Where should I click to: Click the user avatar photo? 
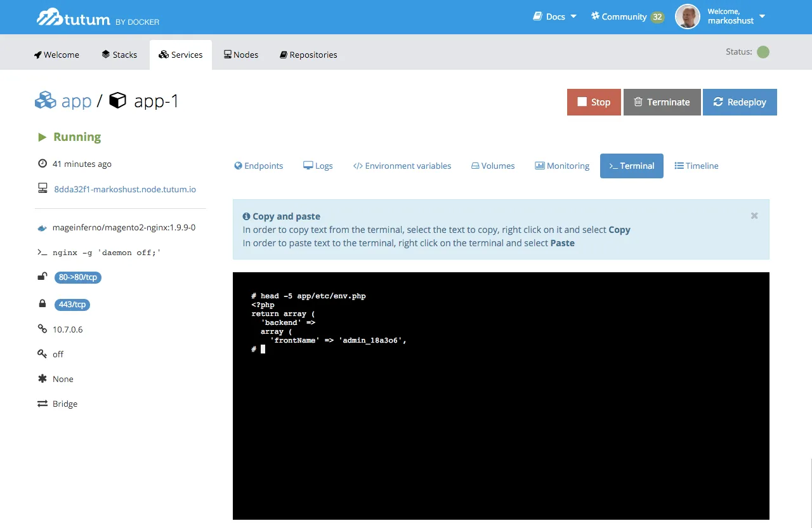click(x=687, y=16)
